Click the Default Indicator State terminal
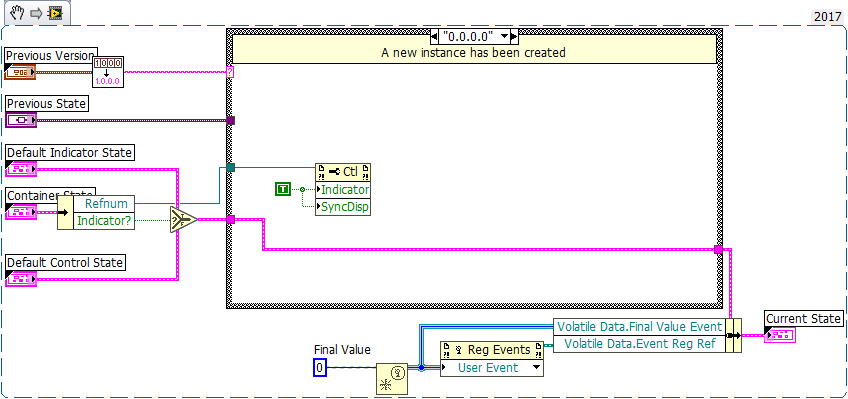The image size is (848, 399). (x=21, y=169)
